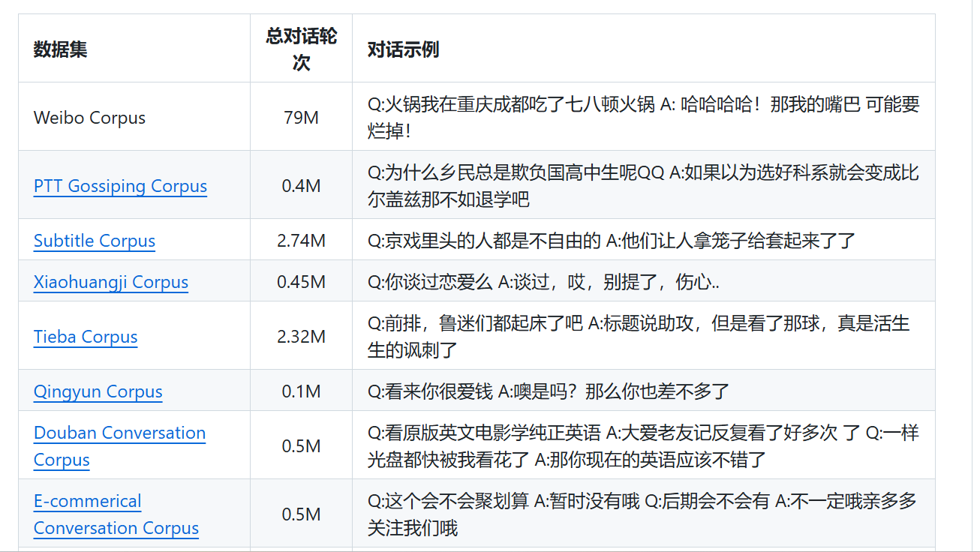The image size is (980, 552).
Task: Open the Douban Conversation Corpus link
Action: (119, 433)
